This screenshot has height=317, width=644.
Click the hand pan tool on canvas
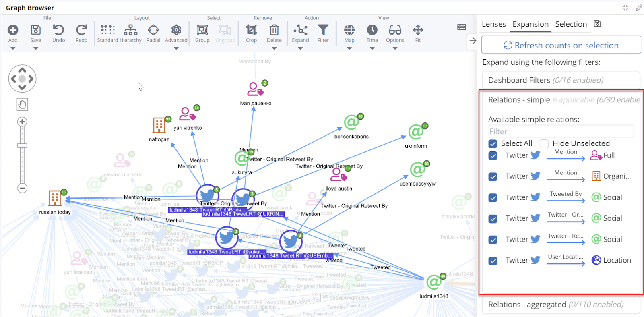click(22, 105)
